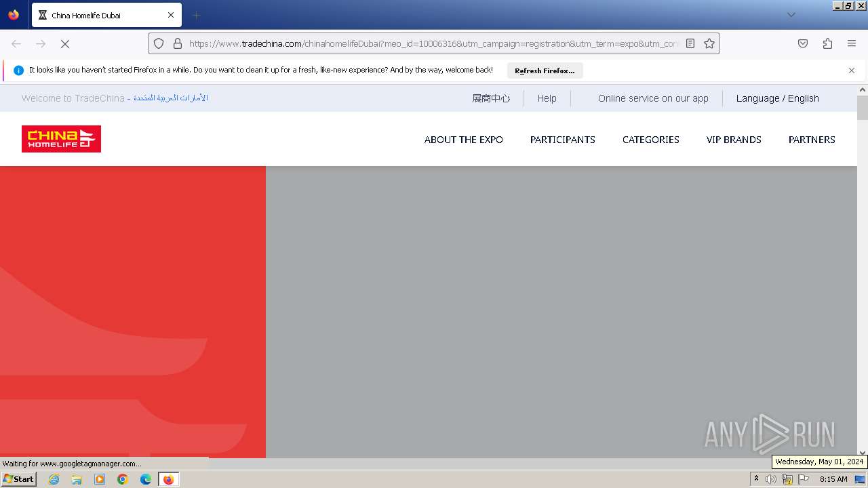This screenshot has height=488, width=868.
Task: Select the China Homelife Dubai tab
Action: coord(106,15)
